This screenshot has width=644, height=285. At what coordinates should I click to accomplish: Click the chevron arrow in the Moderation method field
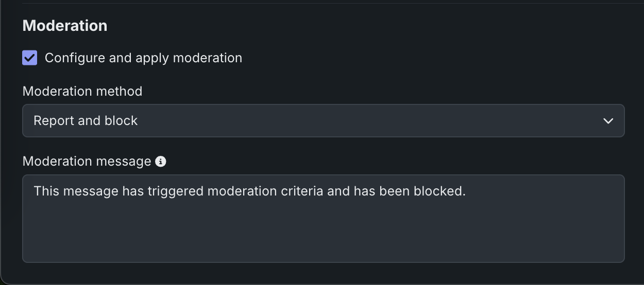608,121
